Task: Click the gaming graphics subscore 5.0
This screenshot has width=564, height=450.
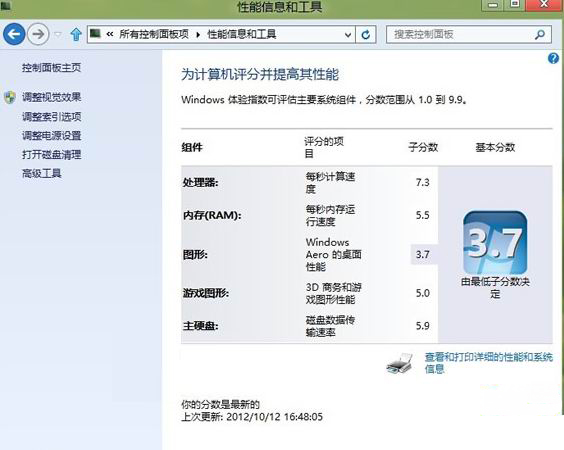Action: tap(423, 293)
